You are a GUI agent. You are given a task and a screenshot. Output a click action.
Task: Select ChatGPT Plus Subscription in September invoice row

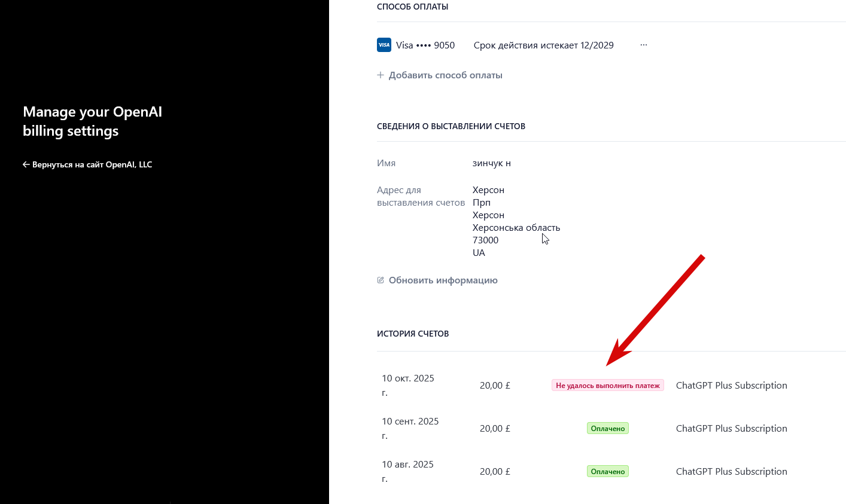[731, 429]
